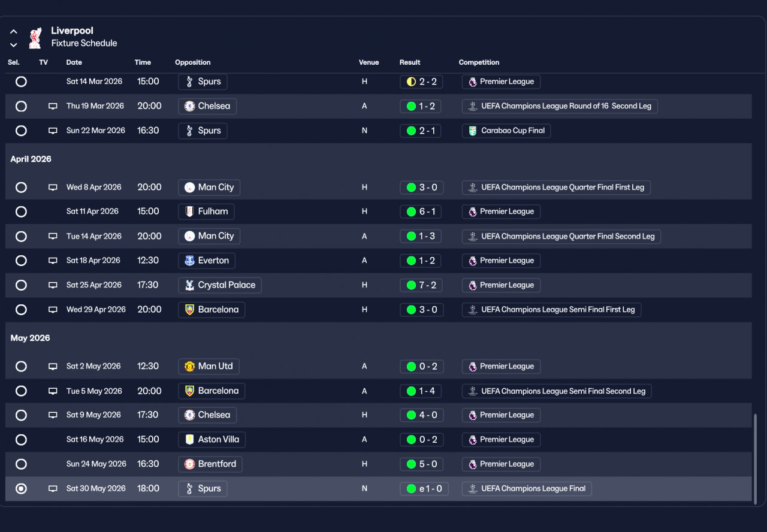This screenshot has height=532, width=767.
Task: Select radio for Wed 8 Apr Man City fixture
Action: (21, 188)
